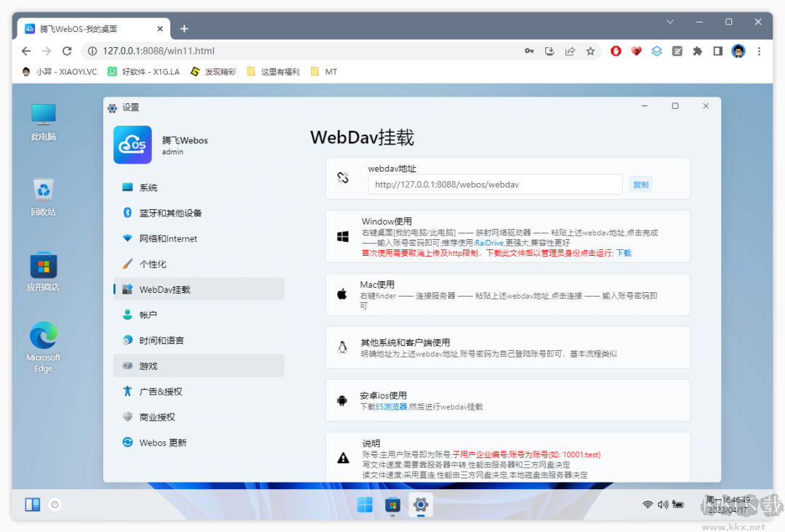Open new browser tab
This screenshot has height=532, width=785.
coord(184,29)
